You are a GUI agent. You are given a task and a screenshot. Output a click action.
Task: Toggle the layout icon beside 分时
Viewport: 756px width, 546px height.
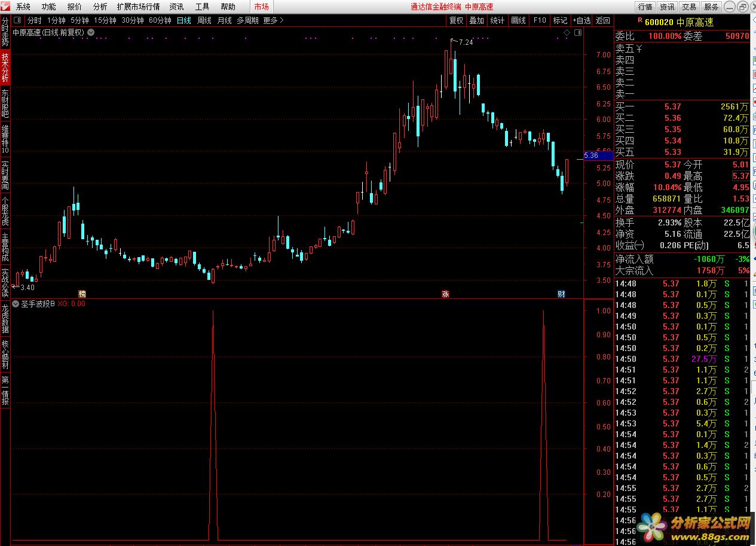pyautogui.click(x=17, y=20)
